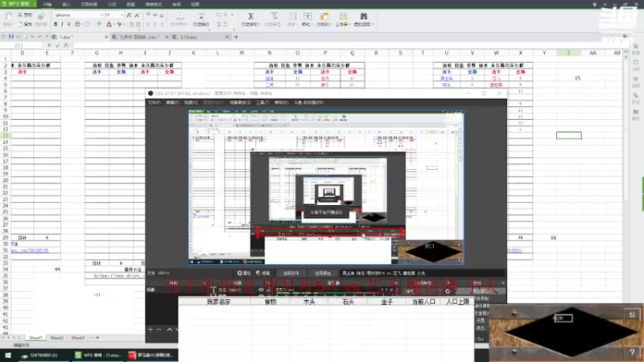Click the undo arrow in quick access bar
Viewport: 644px width, 362px height.
(x=32, y=37)
